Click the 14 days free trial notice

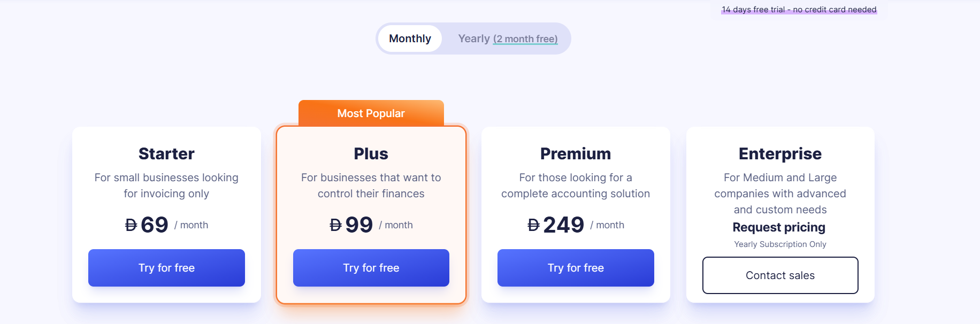[799, 10]
